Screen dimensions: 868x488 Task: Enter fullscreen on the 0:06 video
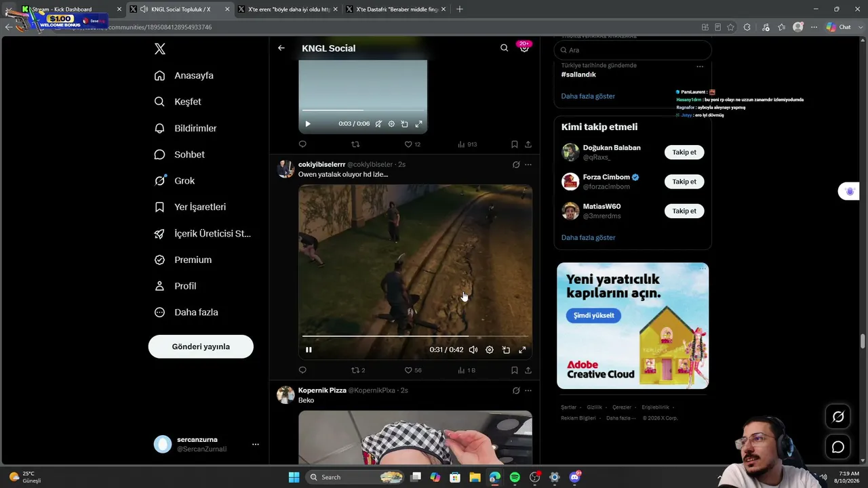tap(418, 124)
